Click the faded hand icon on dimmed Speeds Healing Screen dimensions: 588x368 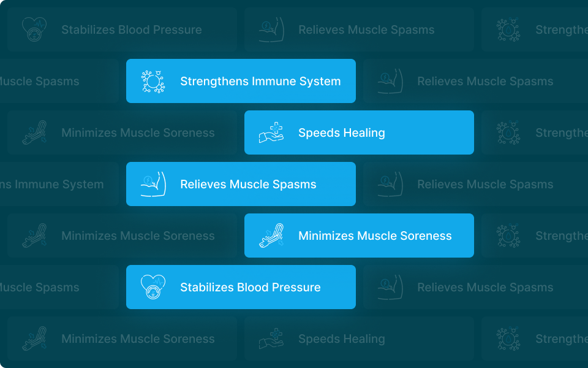271,339
